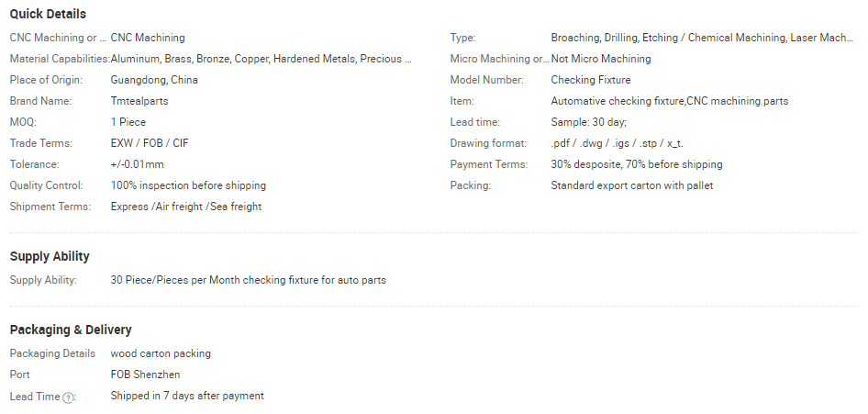This screenshot has height=414, width=868.
Task: Click the Standard export carton packing value
Action: coord(632,185)
